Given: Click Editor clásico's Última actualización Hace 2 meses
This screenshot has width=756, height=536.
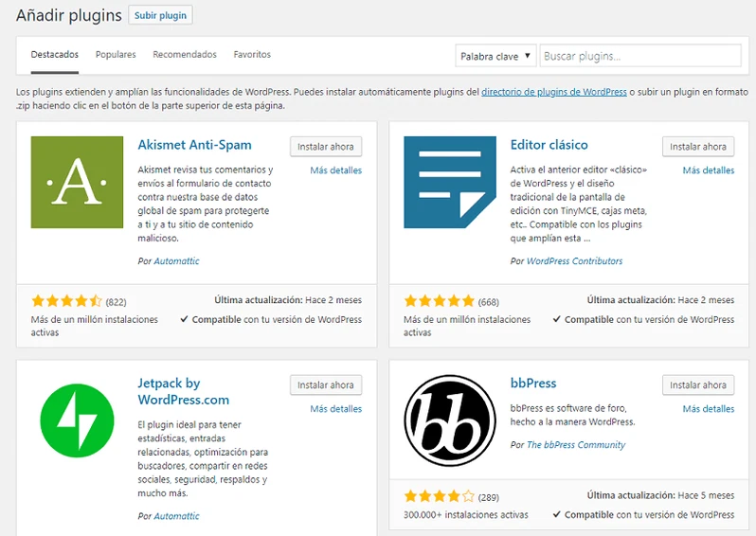Looking at the screenshot, I should (660, 300).
